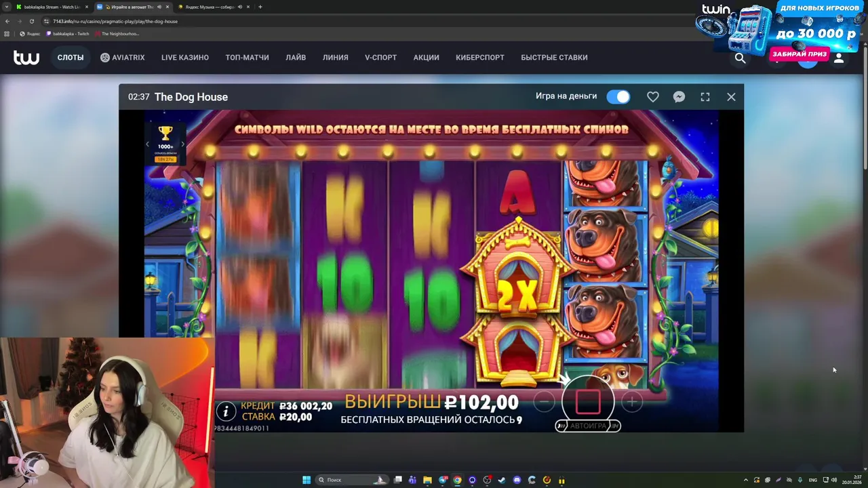Viewport: 868px width, 488px height.
Task: Click the twin logo in site header
Action: click(26, 58)
